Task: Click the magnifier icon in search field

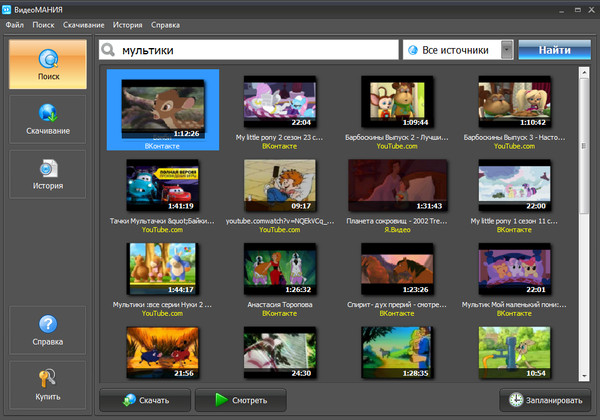Action: [108, 50]
